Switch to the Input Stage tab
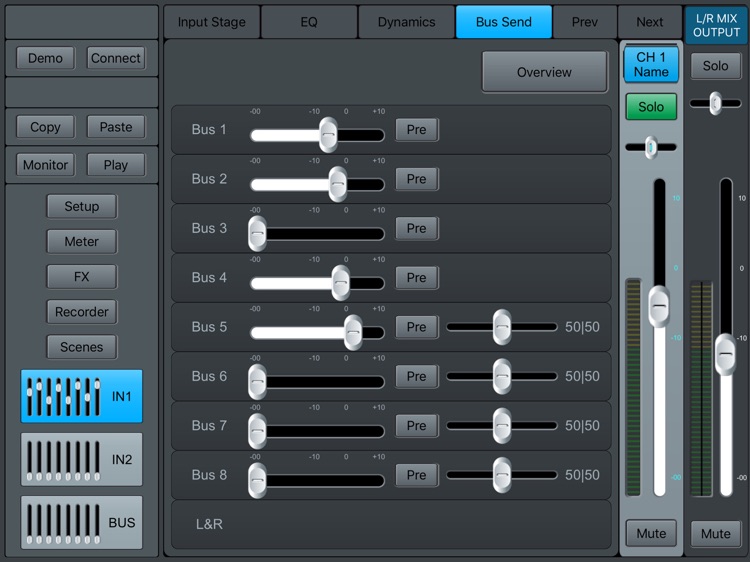750x562 pixels. [x=211, y=22]
